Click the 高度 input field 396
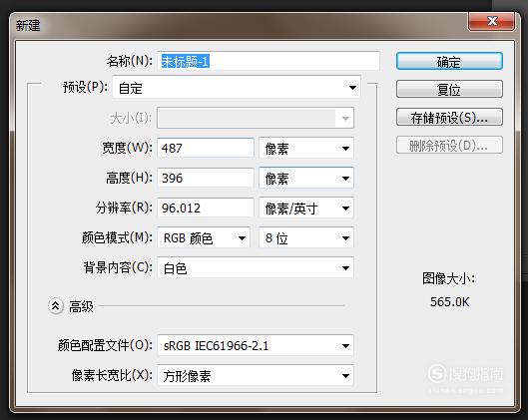This screenshot has width=528, height=420. 205,178
